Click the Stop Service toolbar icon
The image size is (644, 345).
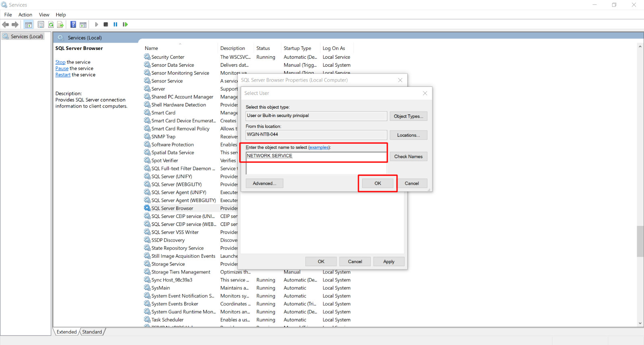tap(105, 25)
